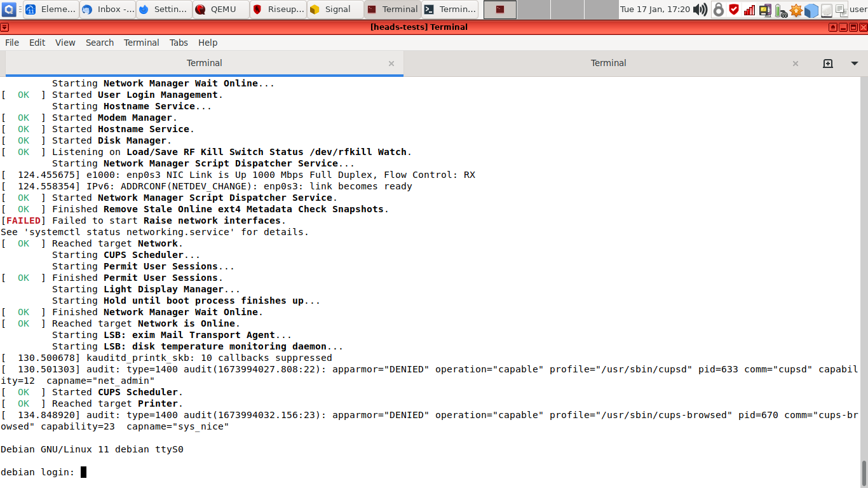Open Signal from the taskbar
The image size is (868, 488).
pyautogui.click(x=335, y=10)
